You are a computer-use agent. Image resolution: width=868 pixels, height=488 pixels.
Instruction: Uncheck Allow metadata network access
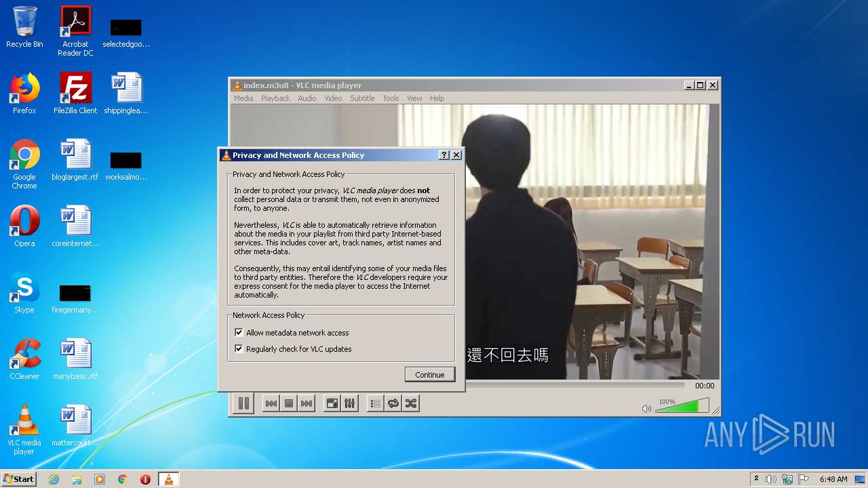[x=239, y=333]
